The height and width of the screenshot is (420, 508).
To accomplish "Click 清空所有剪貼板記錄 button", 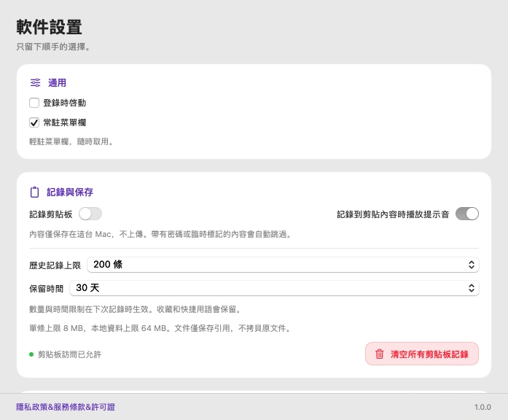I will 422,354.
